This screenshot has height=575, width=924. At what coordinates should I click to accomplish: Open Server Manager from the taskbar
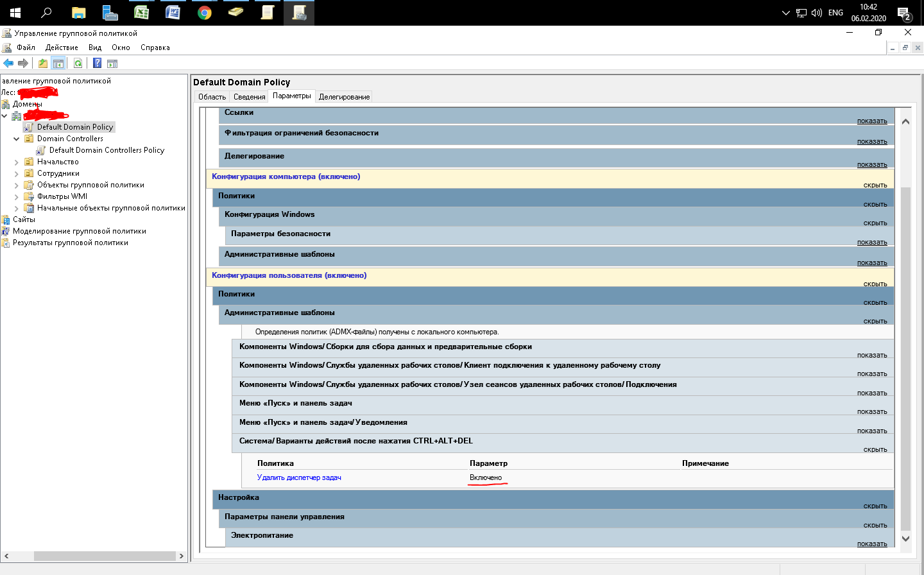click(x=110, y=13)
